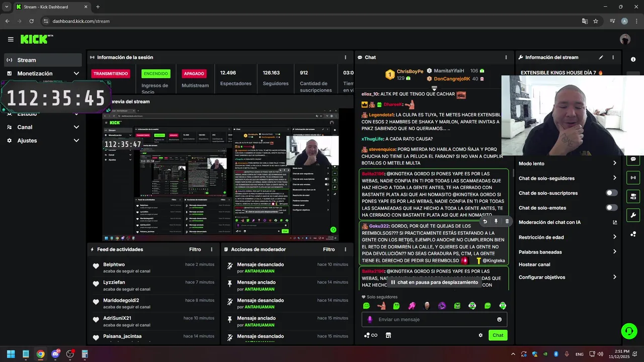The height and width of the screenshot is (362, 644).
Task: Click the stream preview thumbnail
Action: (x=220, y=175)
